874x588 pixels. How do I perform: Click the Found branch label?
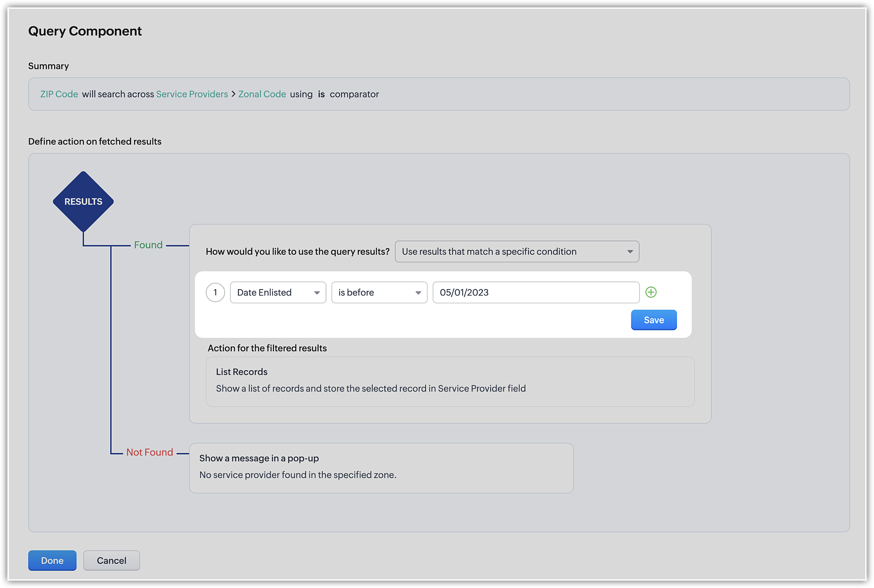(x=148, y=245)
